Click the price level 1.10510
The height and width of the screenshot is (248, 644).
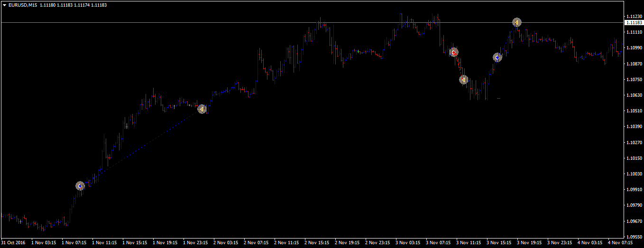pyautogui.click(x=634, y=110)
